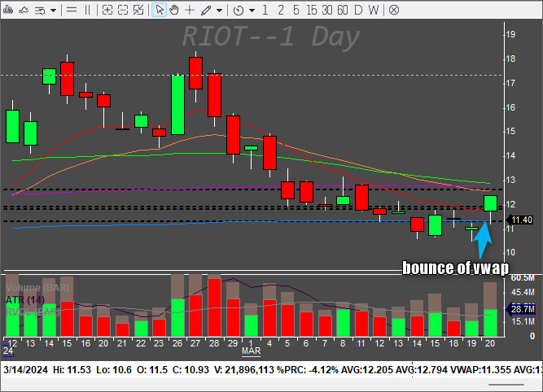This screenshot has height=392, width=543.
Task: Select the vertical lines tool
Action: [x=87, y=10]
